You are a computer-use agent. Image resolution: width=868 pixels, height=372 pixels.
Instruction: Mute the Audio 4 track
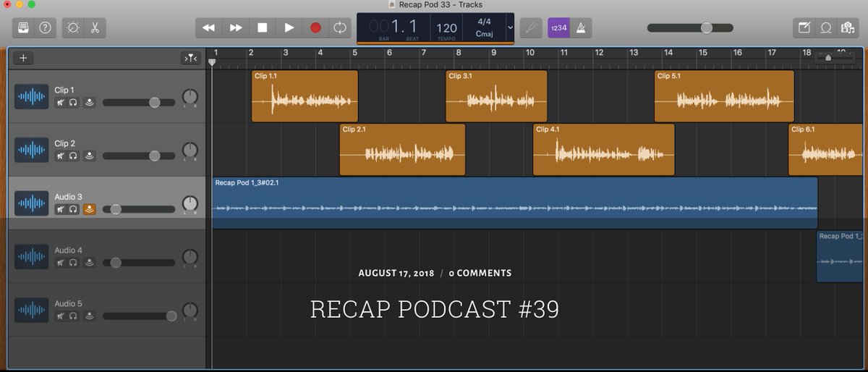click(61, 263)
